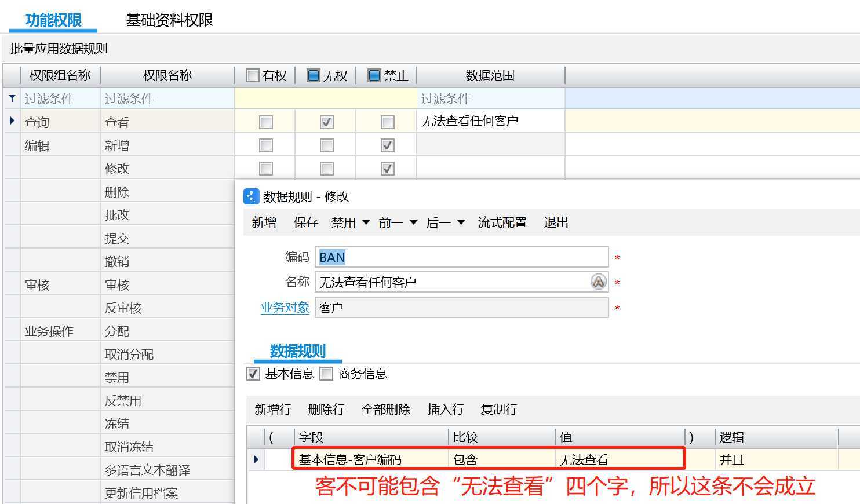Select the 提交 permission row
The image size is (860, 504).
coord(167,238)
